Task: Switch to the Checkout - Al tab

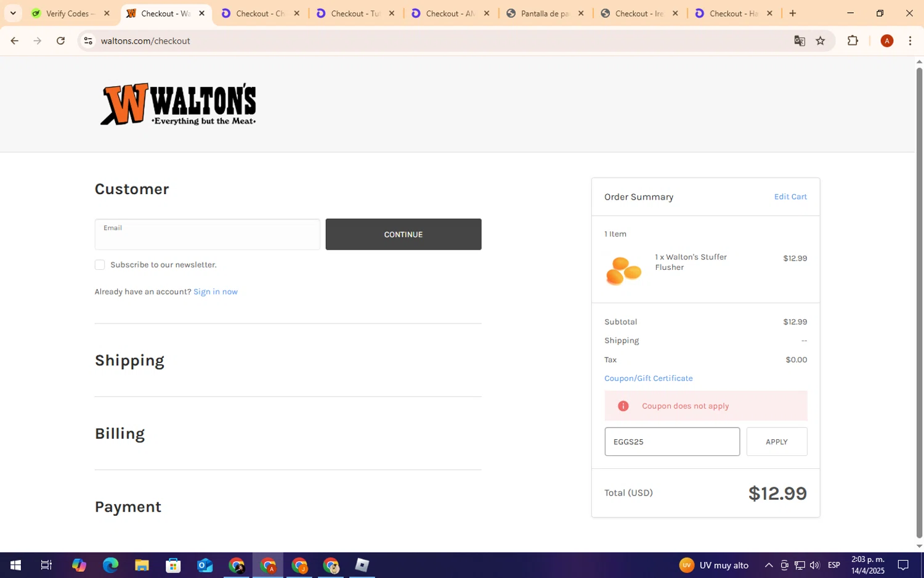Action: [450, 13]
